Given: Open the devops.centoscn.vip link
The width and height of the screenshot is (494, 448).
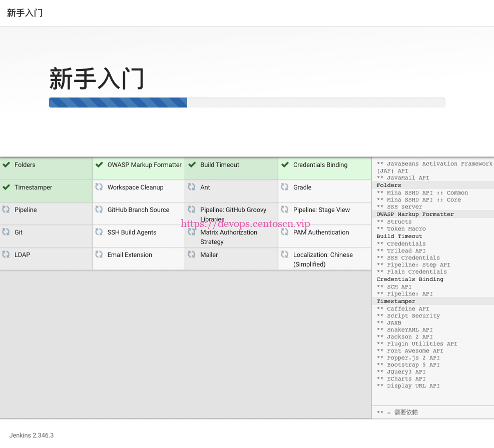Looking at the screenshot, I should 246,223.
